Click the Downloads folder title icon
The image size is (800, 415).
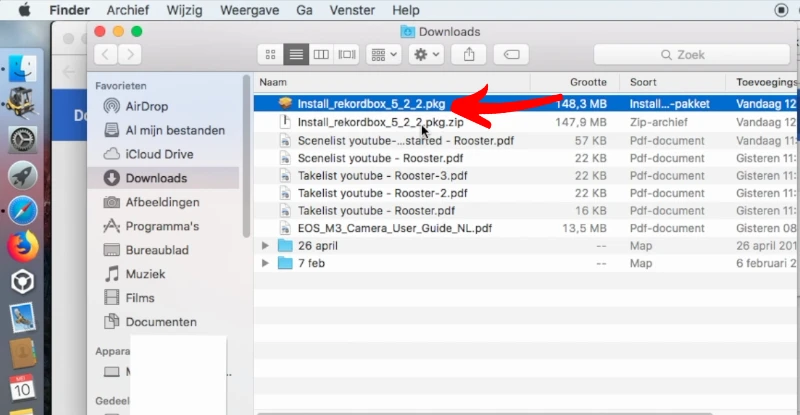point(408,32)
